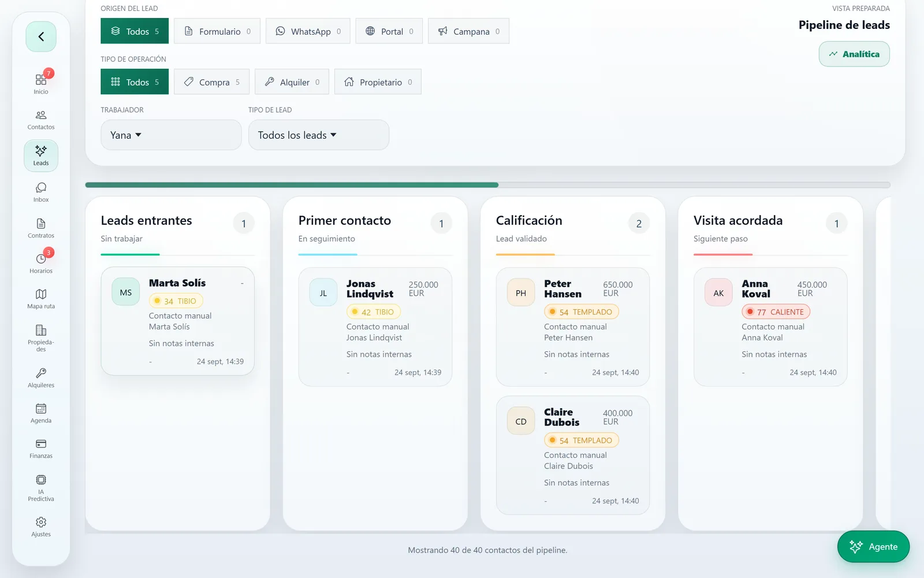Open Mapa ruta in the sidebar
This screenshot has height=578, width=924.
tap(41, 299)
